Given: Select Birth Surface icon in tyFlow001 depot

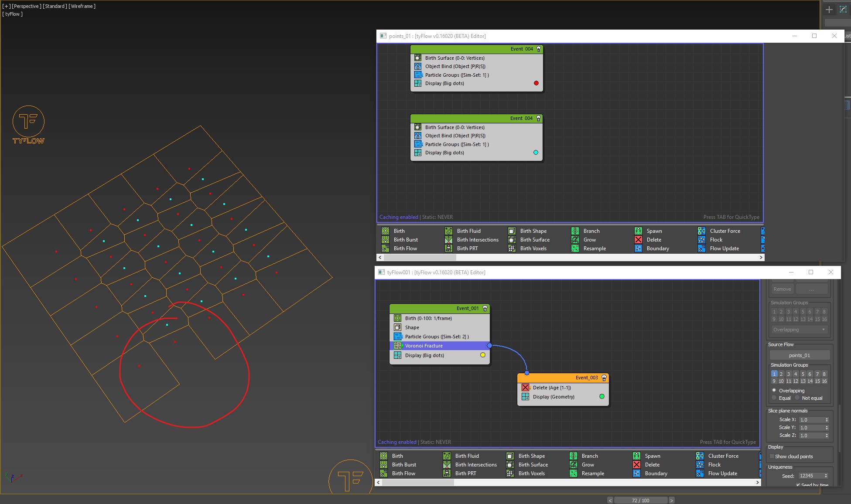Looking at the screenshot, I should 510,465.
